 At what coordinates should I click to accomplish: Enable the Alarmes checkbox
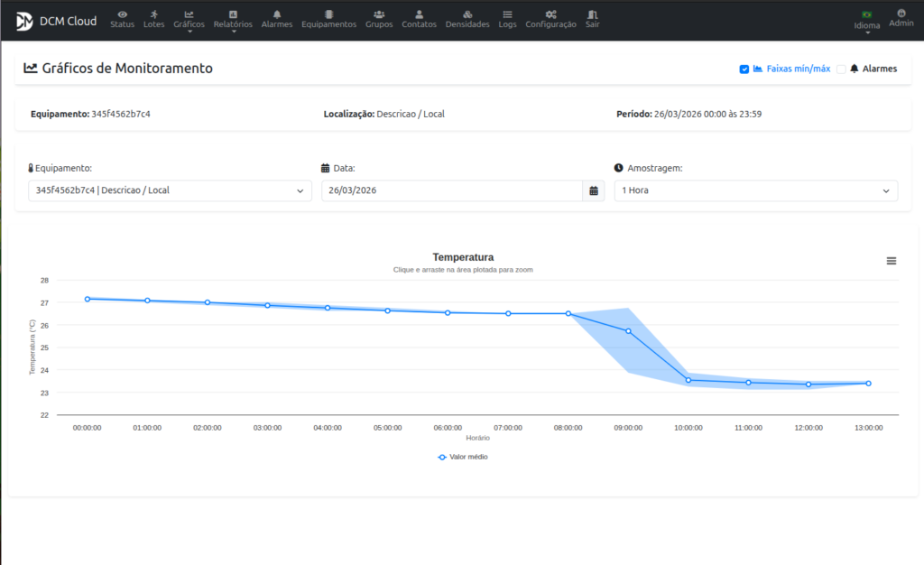tap(841, 69)
